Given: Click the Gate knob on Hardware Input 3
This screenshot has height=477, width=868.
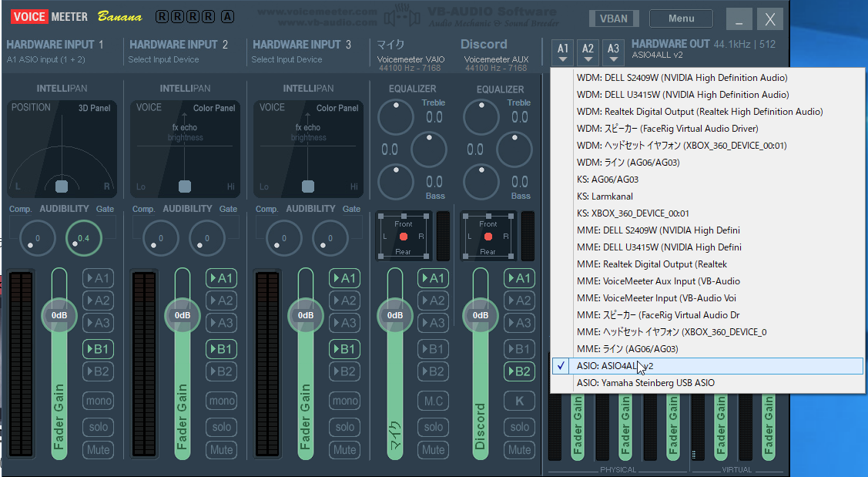Looking at the screenshot, I should coord(330,238).
